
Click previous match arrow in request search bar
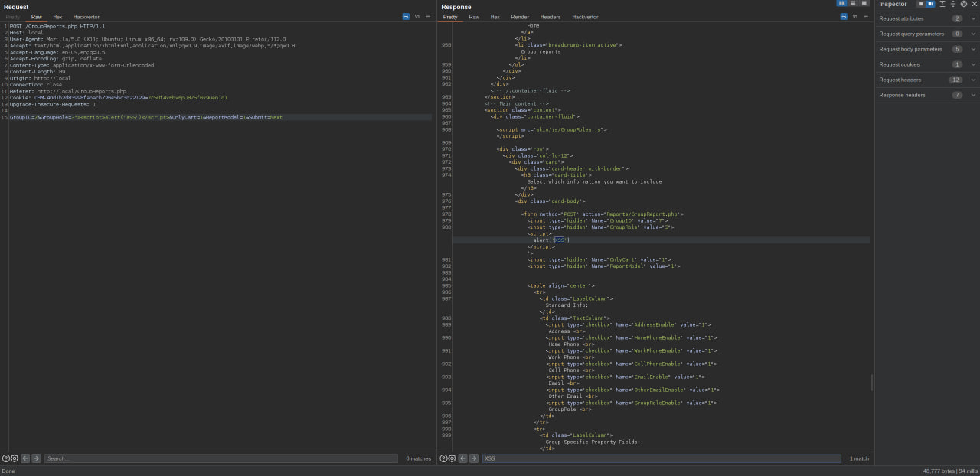click(25, 458)
